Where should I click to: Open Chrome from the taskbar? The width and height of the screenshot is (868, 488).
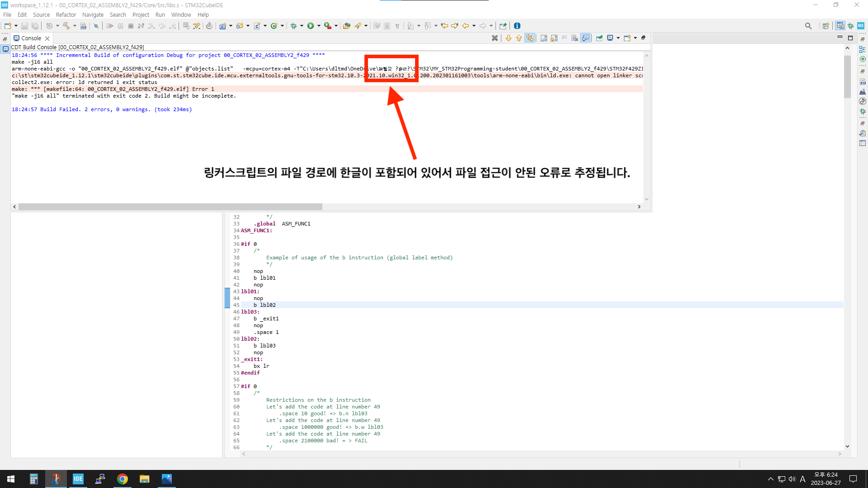[122, 479]
